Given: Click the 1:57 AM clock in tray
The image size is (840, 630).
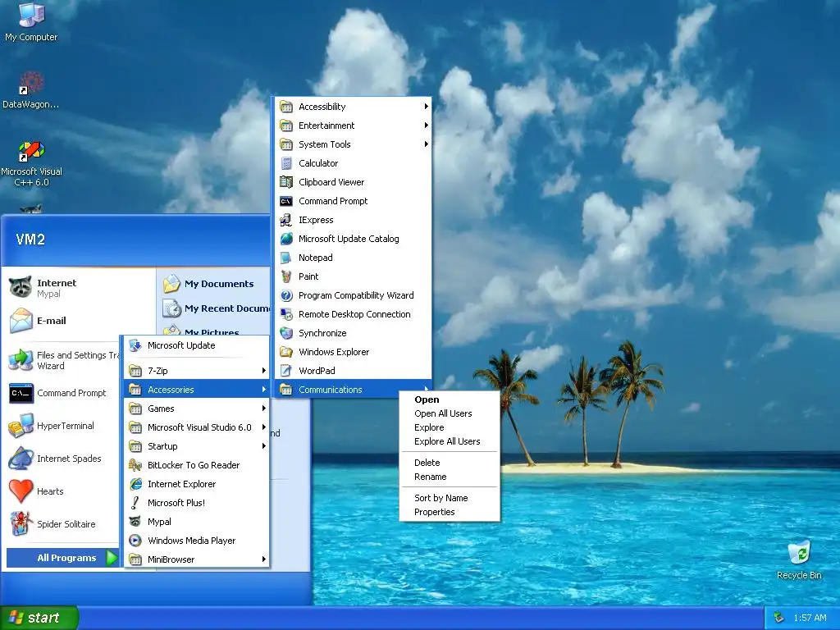Looking at the screenshot, I should [x=810, y=618].
